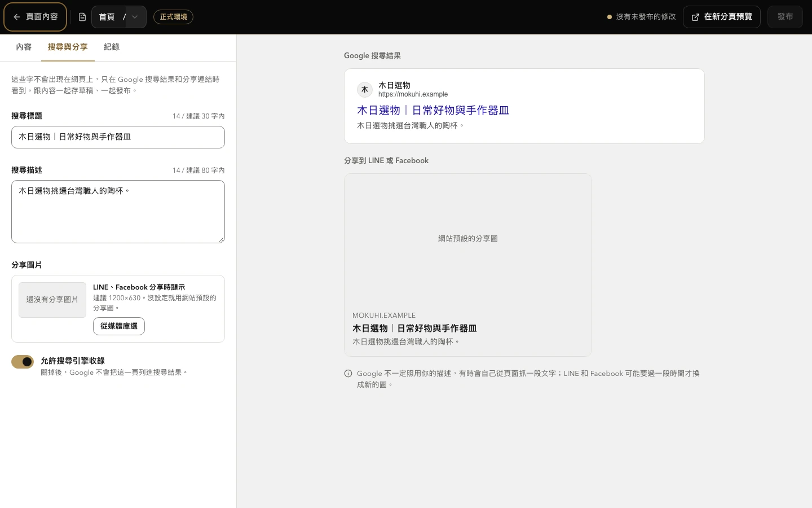This screenshot has height=508, width=812.
Task: Click the blue Google result title link
Action: point(433,111)
